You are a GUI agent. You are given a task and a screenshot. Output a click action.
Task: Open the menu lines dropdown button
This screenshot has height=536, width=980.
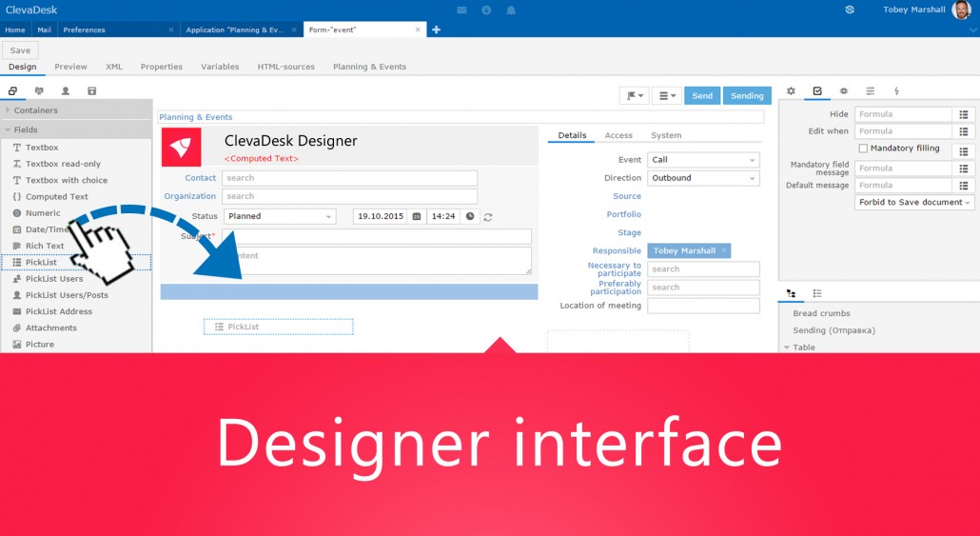coord(667,96)
